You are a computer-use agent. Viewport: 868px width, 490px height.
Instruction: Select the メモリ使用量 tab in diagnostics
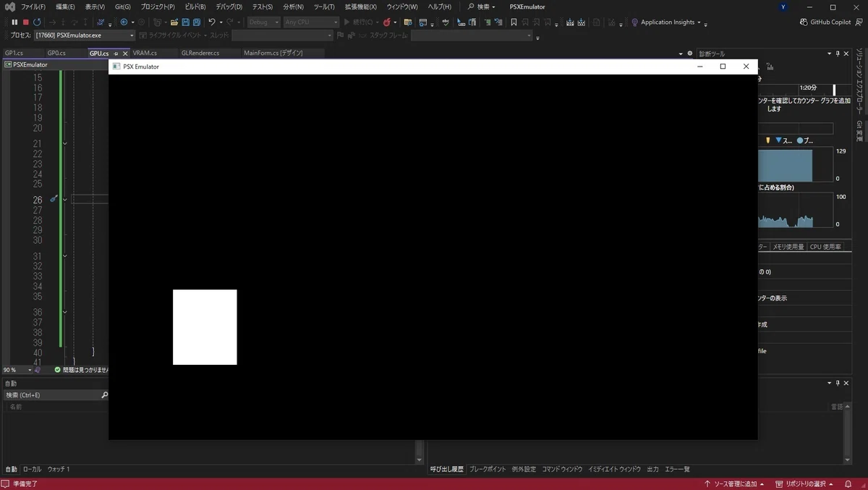[788, 247]
